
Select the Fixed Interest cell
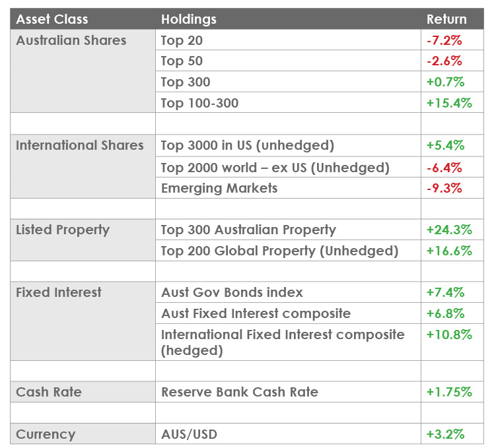pos(59,292)
